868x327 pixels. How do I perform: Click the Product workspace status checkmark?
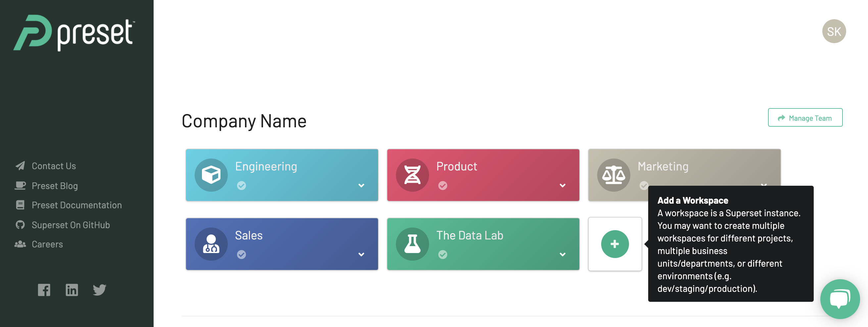pyautogui.click(x=443, y=186)
